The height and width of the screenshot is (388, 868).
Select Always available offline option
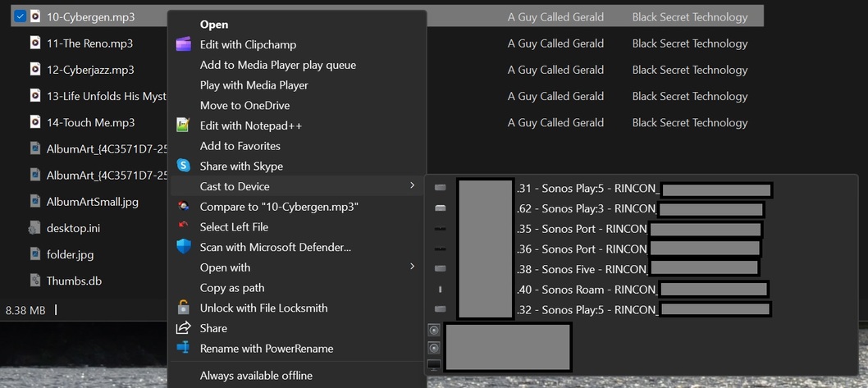[256, 376]
